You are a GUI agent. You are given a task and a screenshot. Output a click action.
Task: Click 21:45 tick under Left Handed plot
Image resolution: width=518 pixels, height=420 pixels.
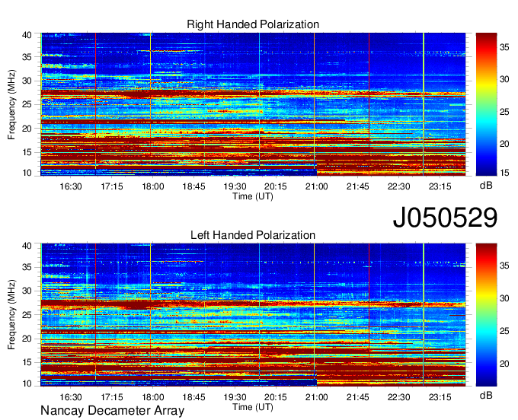[x=358, y=397]
